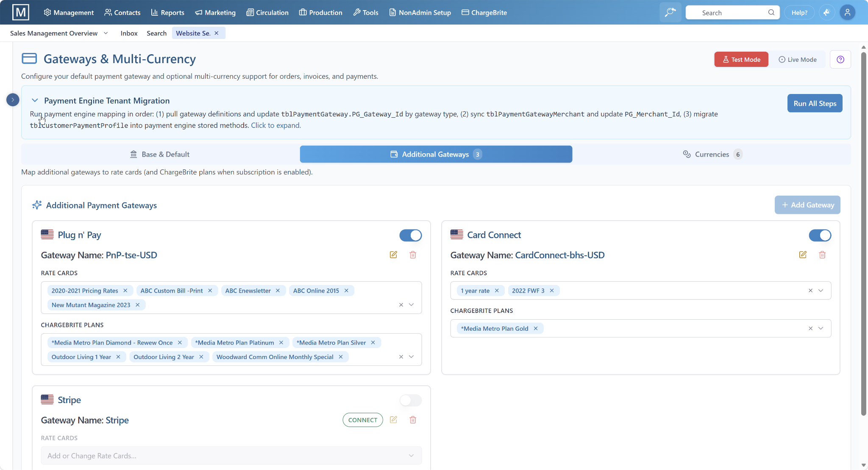Switch to Base & Default tab
Viewport: 868px width, 470px height.
[x=160, y=154]
